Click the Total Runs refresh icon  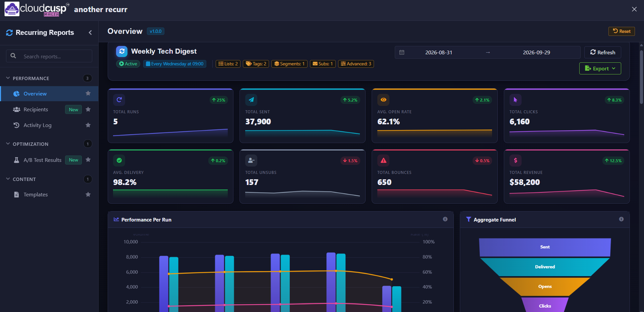pyautogui.click(x=119, y=100)
